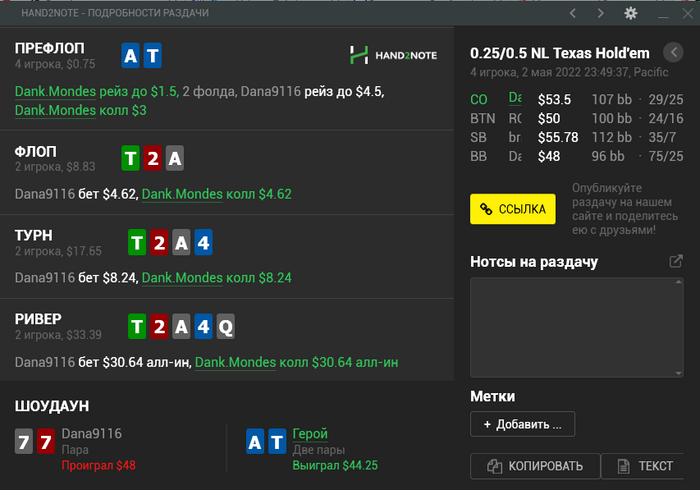Click Dana9116 name in showdown
The image size is (700, 490).
coord(92,433)
